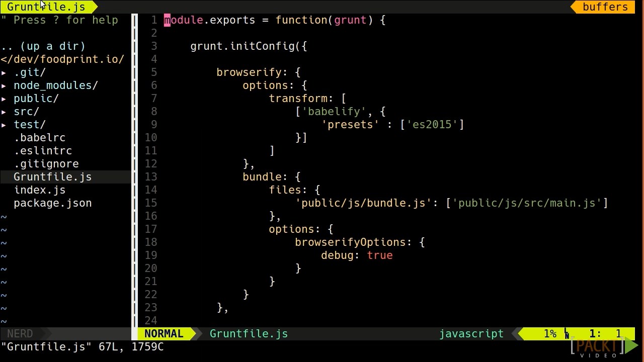Click 'function' keyword on line 1
This screenshot has height=362, width=644.
pyautogui.click(x=301, y=20)
